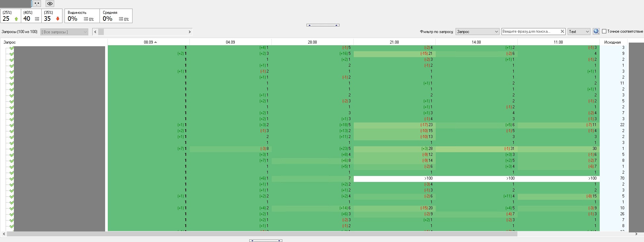Click the (-7) 11 cell

[x=558, y=125]
